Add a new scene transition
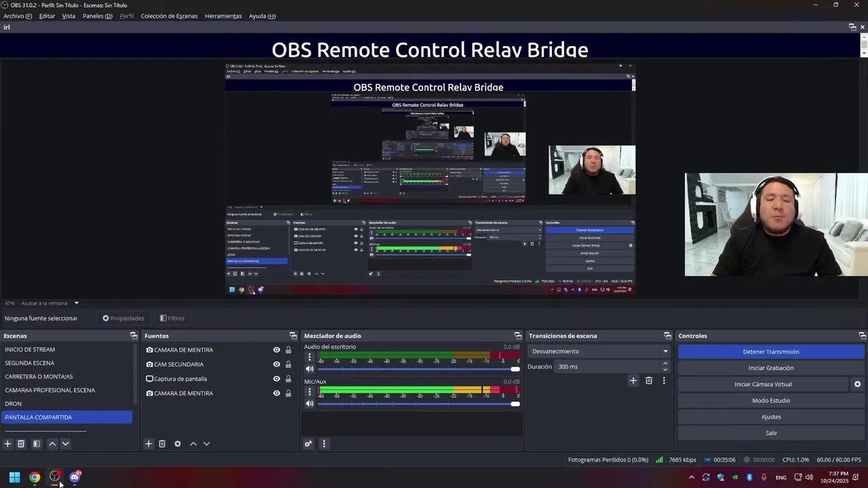868x488 pixels. [633, 381]
